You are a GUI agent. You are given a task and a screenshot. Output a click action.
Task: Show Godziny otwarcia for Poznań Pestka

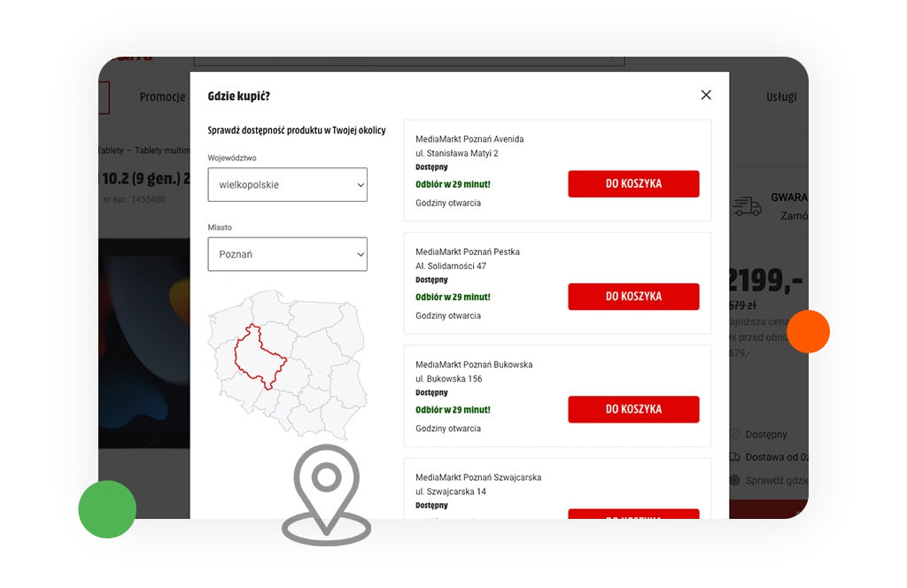tap(448, 316)
